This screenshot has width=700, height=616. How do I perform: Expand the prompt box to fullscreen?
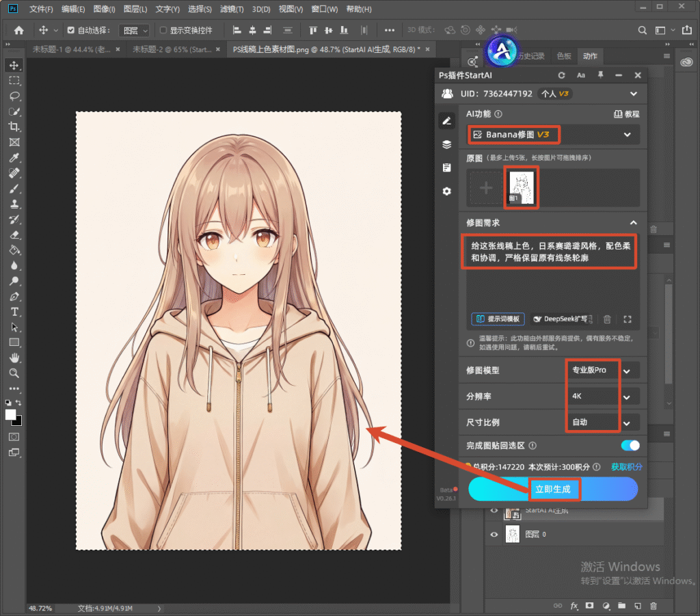coord(628,319)
